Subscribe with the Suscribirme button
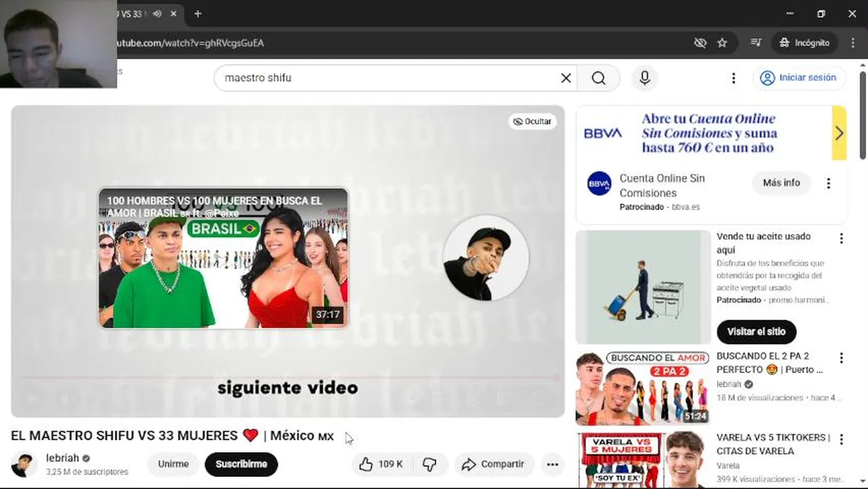The image size is (868, 489). point(241,465)
